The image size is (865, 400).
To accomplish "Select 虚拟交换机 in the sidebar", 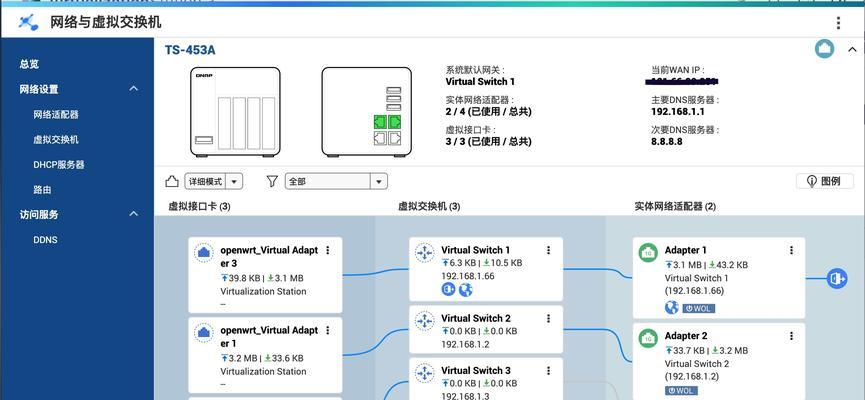I will (x=56, y=140).
